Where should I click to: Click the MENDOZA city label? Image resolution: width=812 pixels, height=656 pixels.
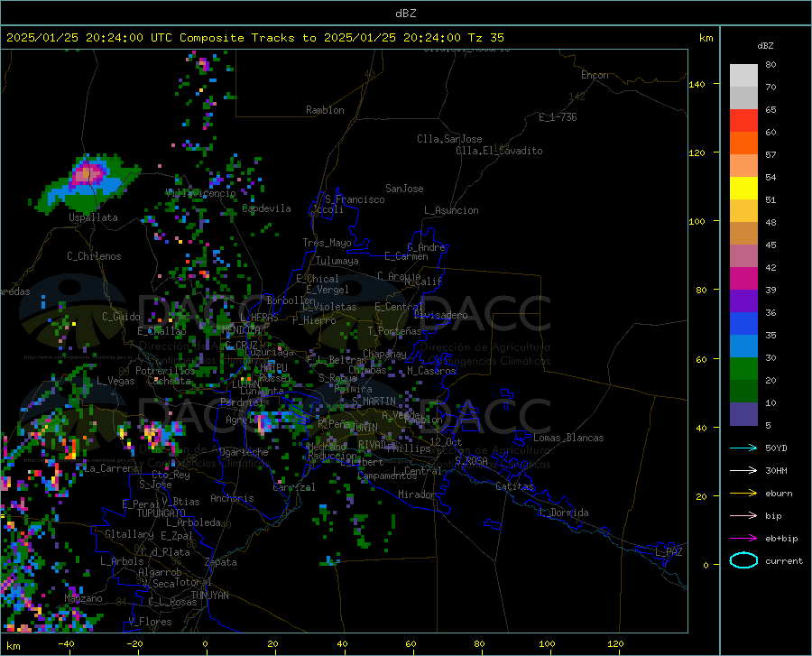[x=241, y=330]
